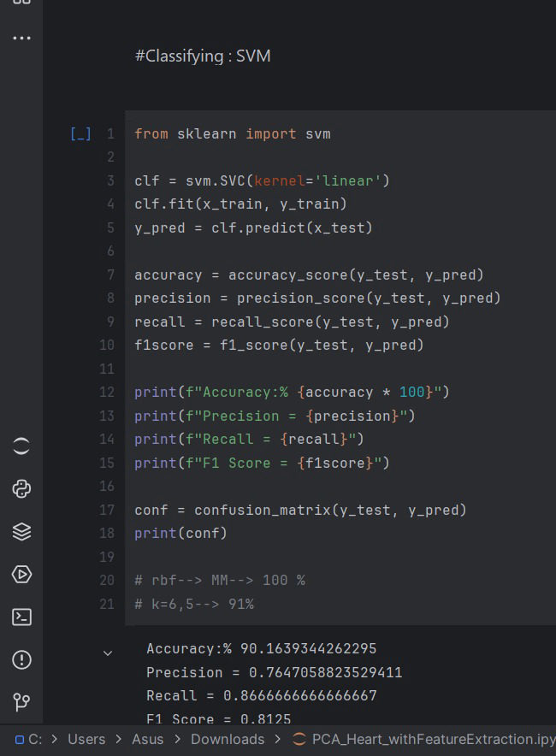Click the drive icon beside C: in breadcrumb
The height and width of the screenshot is (756, 556).
[20, 740]
